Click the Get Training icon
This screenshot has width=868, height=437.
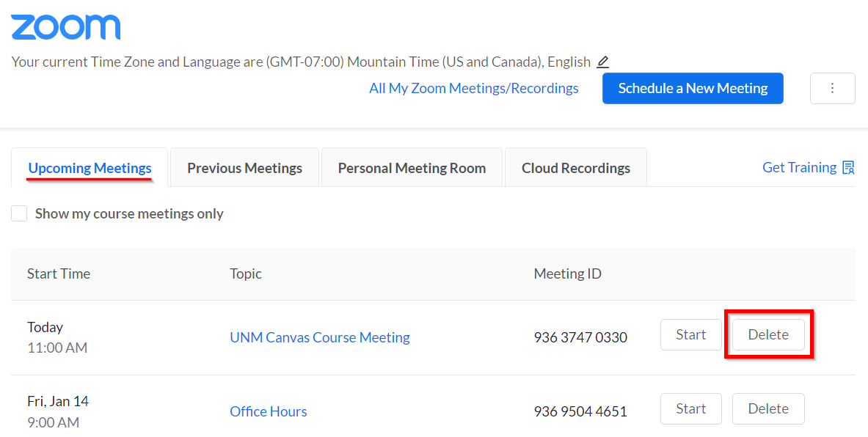(x=848, y=168)
